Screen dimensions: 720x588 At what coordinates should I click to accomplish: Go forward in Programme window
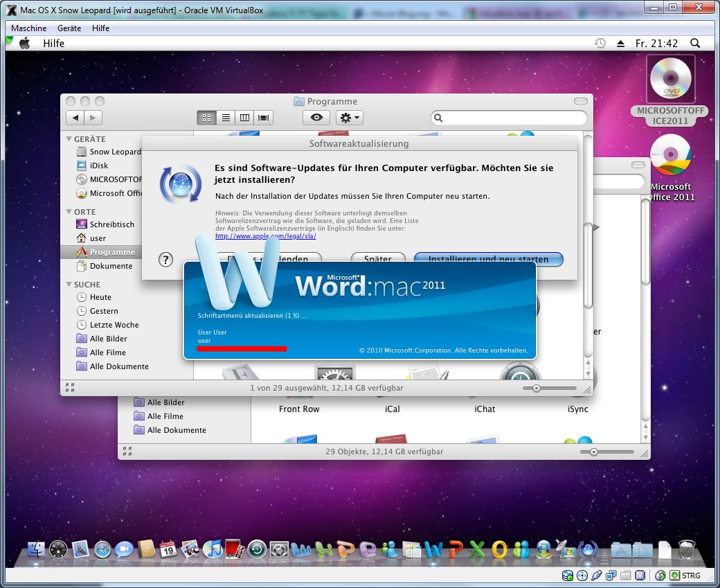point(93,118)
